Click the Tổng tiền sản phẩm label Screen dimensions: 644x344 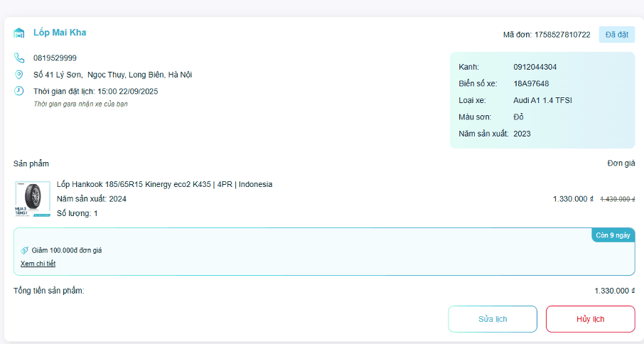pos(48,291)
